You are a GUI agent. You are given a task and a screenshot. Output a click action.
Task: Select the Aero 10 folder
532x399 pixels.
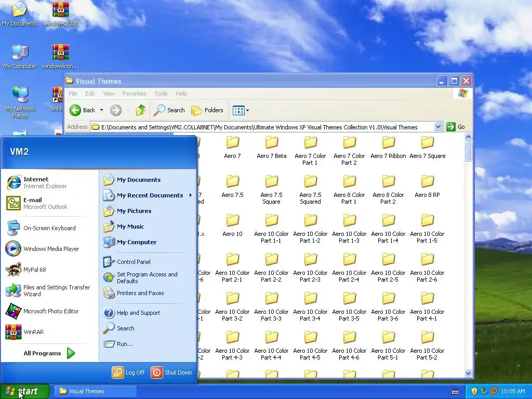(232, 225)
